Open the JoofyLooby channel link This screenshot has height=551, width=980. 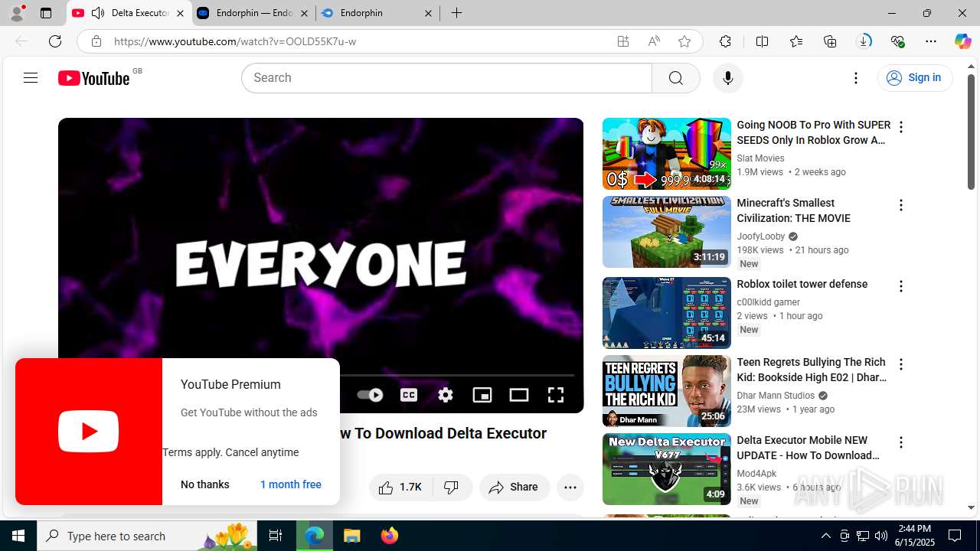point(761,236)
